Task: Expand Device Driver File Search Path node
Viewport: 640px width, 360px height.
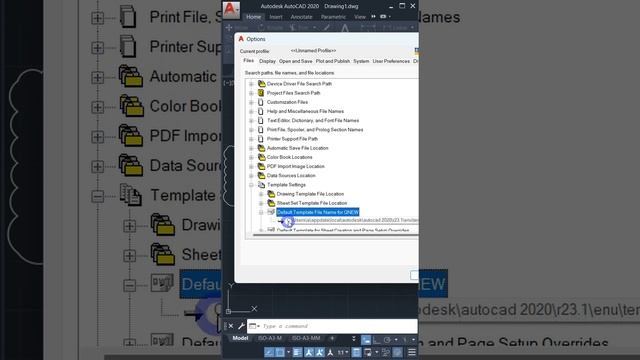Action: pos(251,84)
